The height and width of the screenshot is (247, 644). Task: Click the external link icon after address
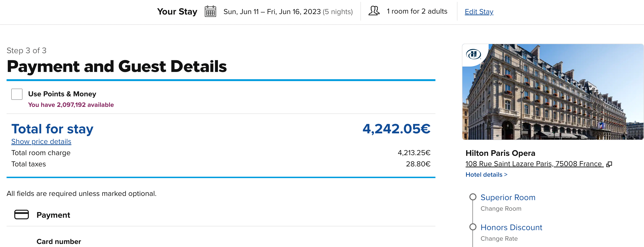pos(609,164)
